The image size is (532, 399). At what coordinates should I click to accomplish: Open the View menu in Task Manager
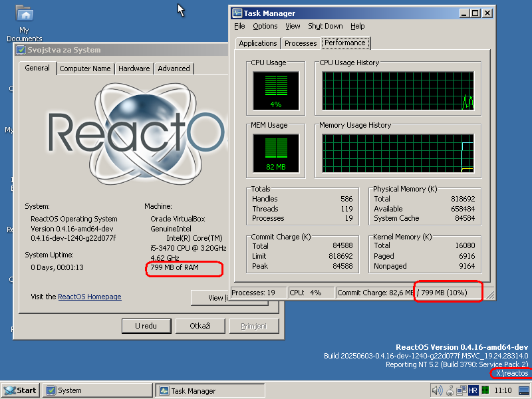tap(293, 26)
